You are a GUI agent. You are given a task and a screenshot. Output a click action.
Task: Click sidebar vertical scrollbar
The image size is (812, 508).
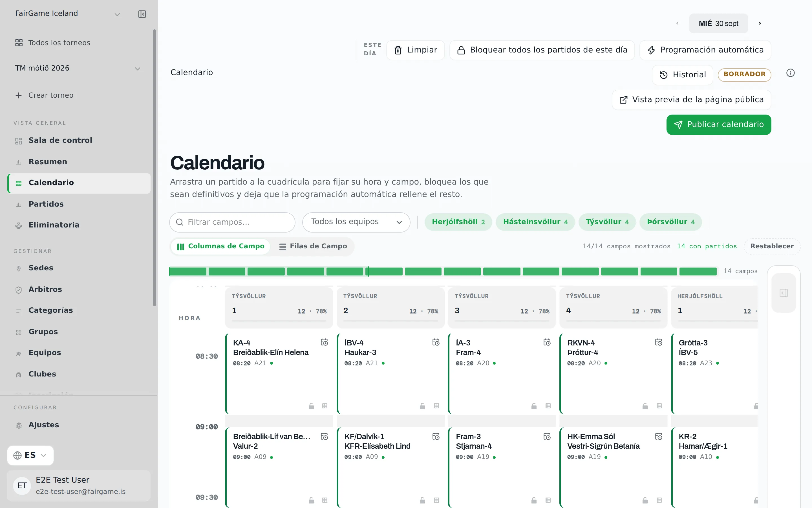tap(154, 168)
